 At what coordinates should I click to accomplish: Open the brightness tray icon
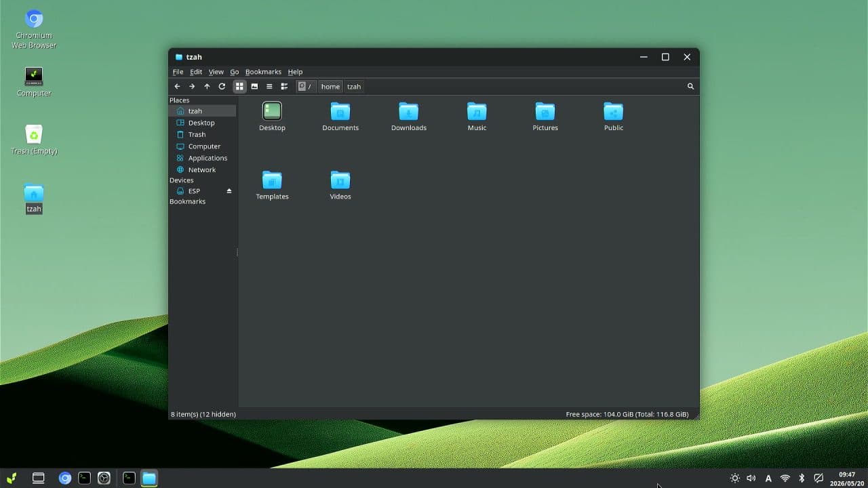click(734, 478)
